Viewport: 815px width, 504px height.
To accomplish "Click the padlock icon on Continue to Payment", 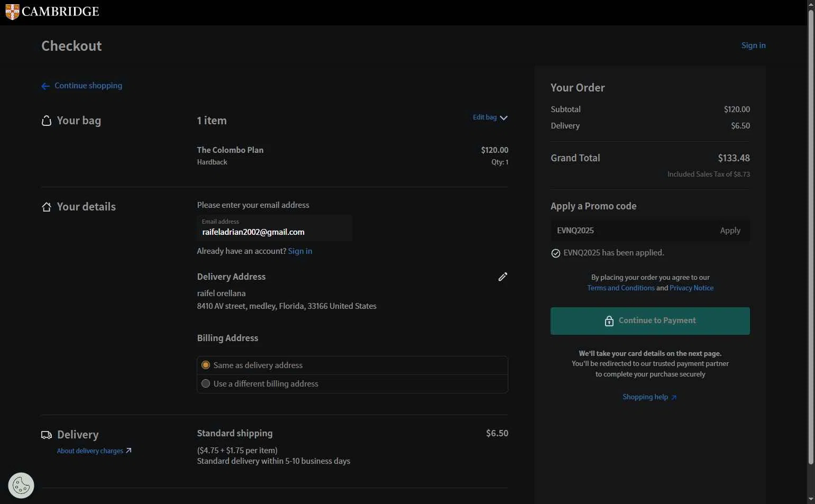I will [x=609, y=321].
